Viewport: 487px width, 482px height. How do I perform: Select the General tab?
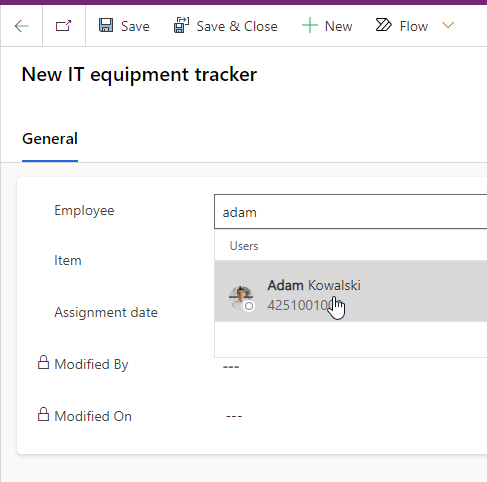point(50,139)
